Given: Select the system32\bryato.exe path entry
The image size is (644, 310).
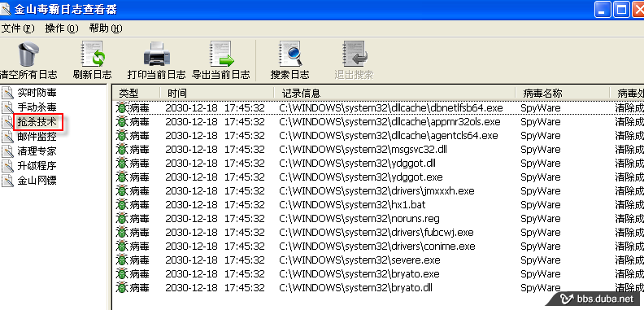Looking at the screenshot, I should tap(359, 274).
